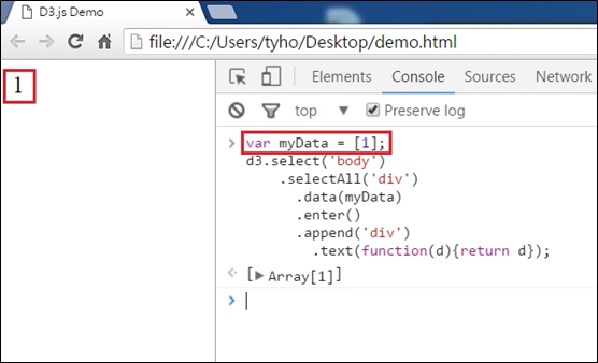Switch to the Network panel
598x363 pixels.
(x=564, y=77)
